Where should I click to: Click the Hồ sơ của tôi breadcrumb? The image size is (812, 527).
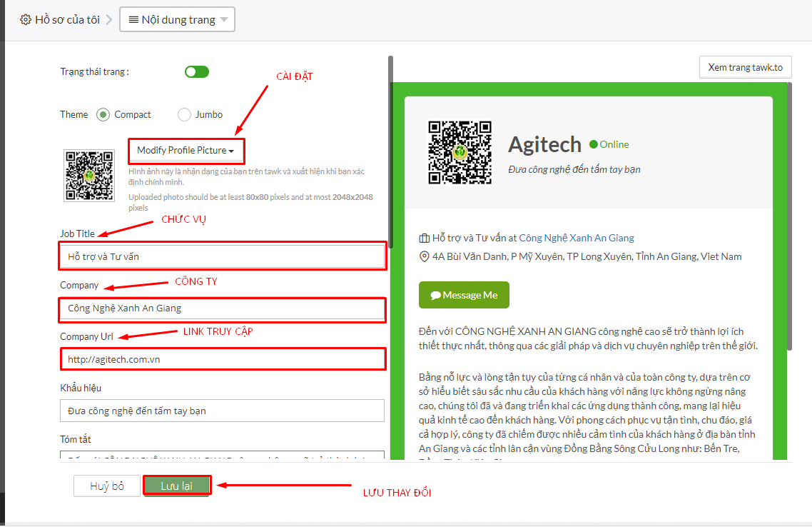point(67,20)
